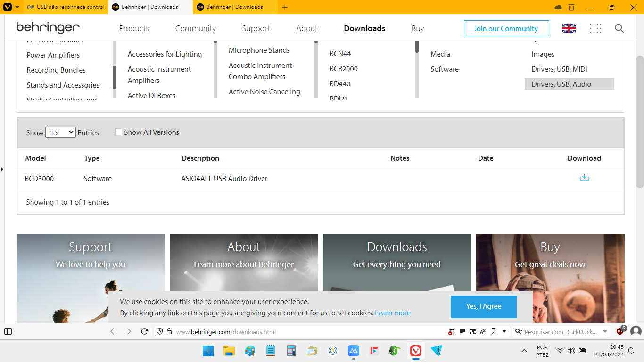The image size is (644, 362).
Task: Open the address bar history dropdown
Action: tap(504, 331)
